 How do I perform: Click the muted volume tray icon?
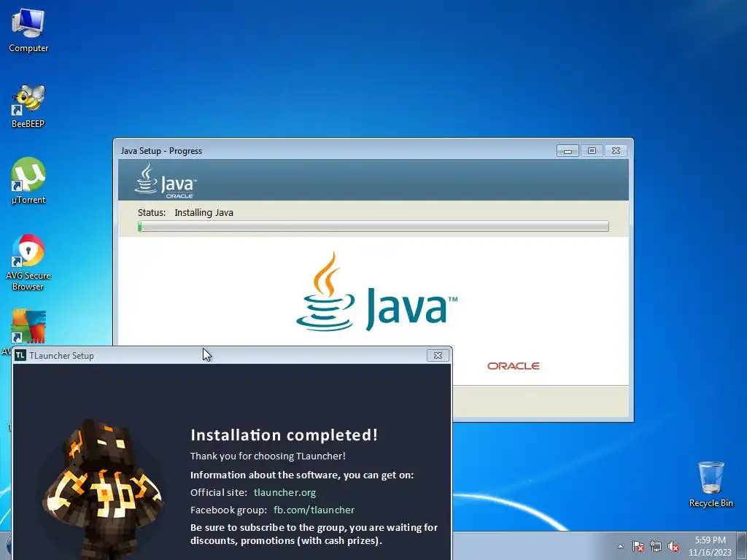point(673,546)
